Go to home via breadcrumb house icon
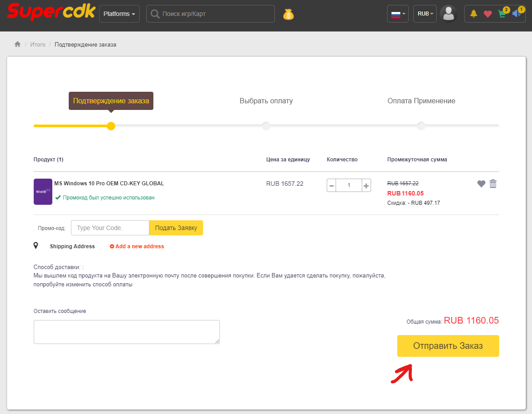The height and width of the screenshot is (414, 532). click(18, 44)
